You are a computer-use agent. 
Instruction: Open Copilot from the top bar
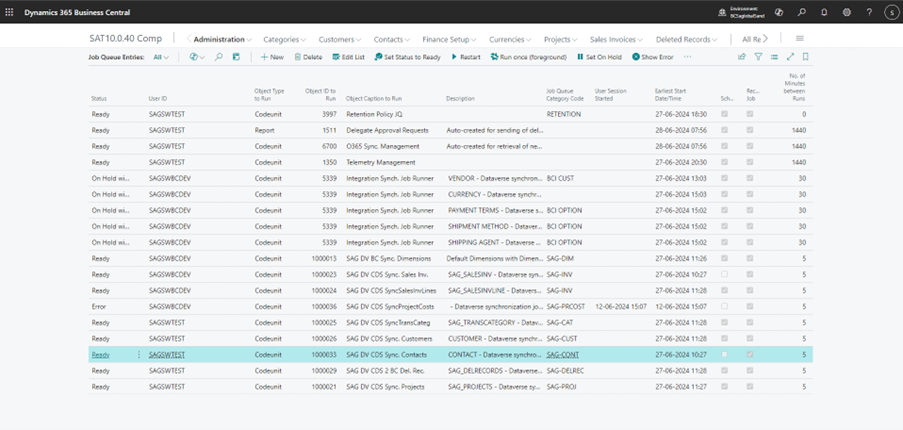[x=779, y=12]
